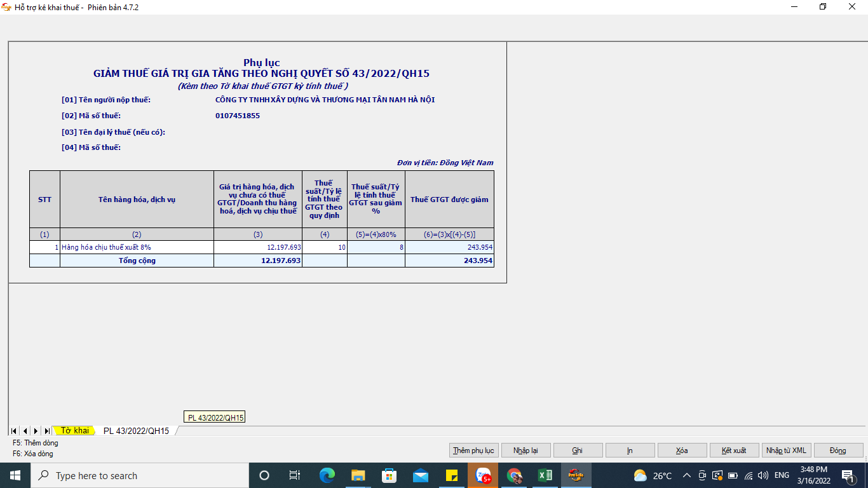This screenshot has width=868, height=488.
Task: Open Microsoft Store from the taskbar
Action: point(389,475)
